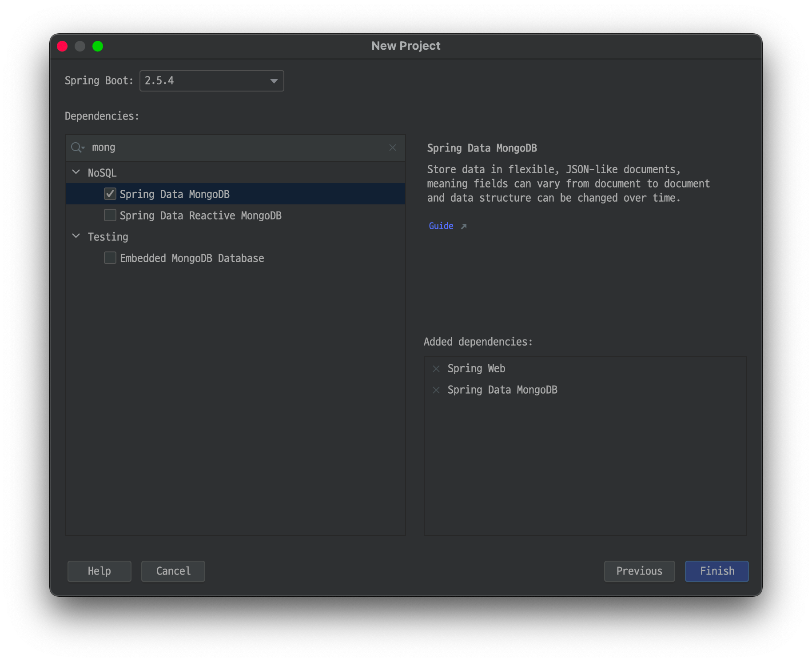Click the 'Spring Boot:' label
This screenshot has width=812, height=662.
[99, 81]
